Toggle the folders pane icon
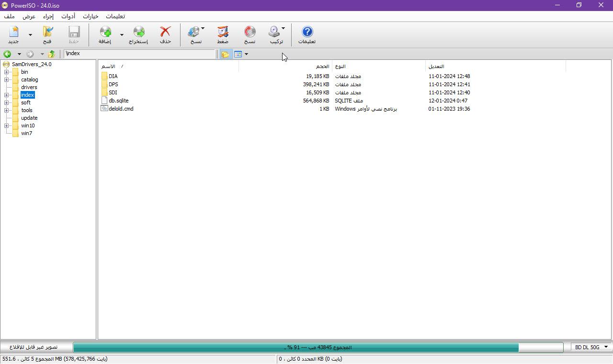The image size is (613, 364). click(x=225, y=54)
